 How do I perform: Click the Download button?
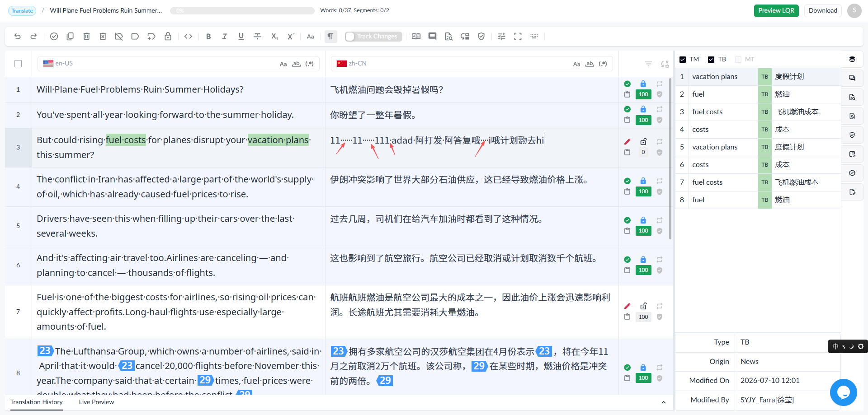[x=823, y=11]
